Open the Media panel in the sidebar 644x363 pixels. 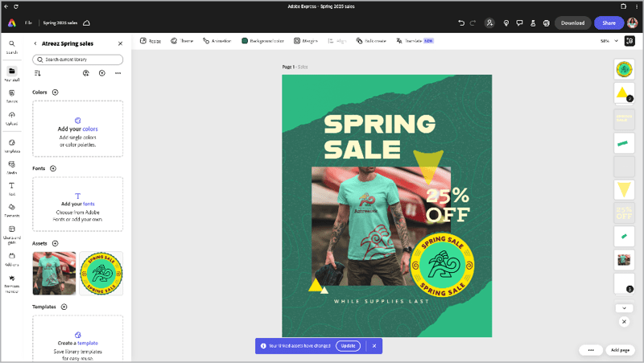(x=12, y=167)
